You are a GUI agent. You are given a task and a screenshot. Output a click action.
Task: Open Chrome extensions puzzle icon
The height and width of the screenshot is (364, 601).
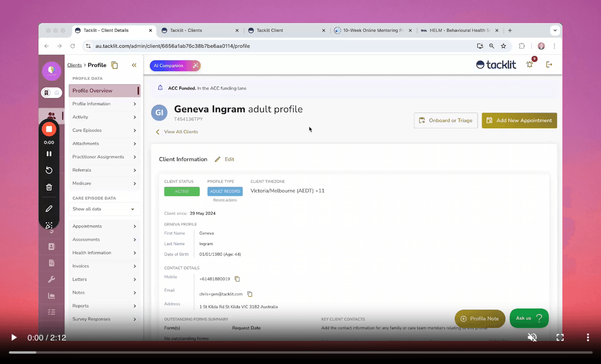pos(522,46)
